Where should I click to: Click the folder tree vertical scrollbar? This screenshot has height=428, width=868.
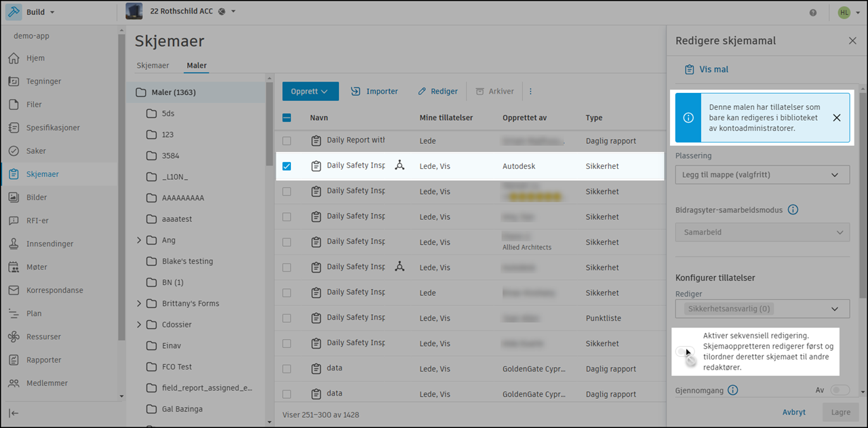click(269, 123)
